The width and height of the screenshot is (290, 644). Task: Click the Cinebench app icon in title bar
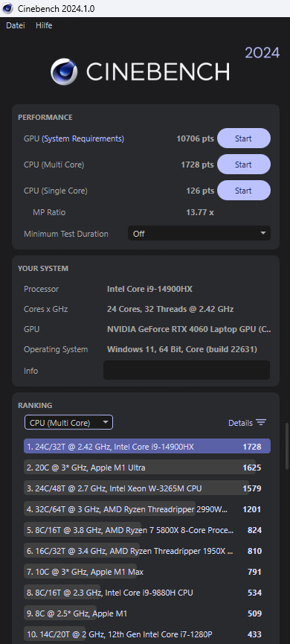(x=7, y=7)
